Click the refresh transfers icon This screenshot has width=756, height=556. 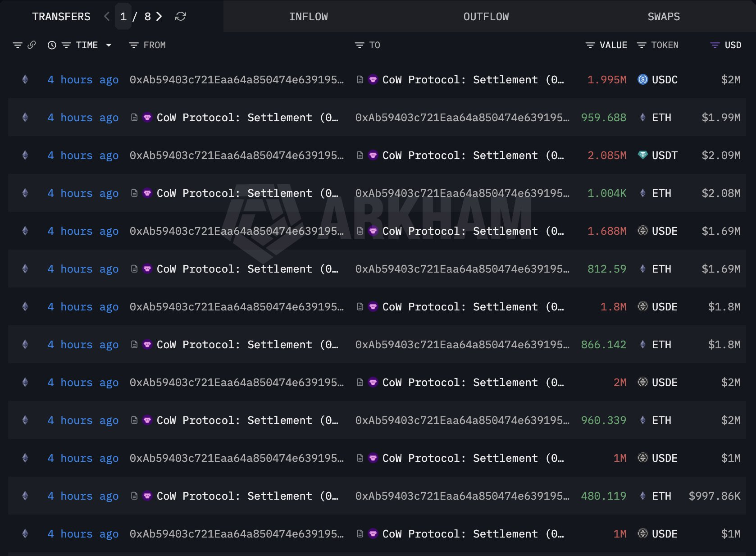click(181, 17)
